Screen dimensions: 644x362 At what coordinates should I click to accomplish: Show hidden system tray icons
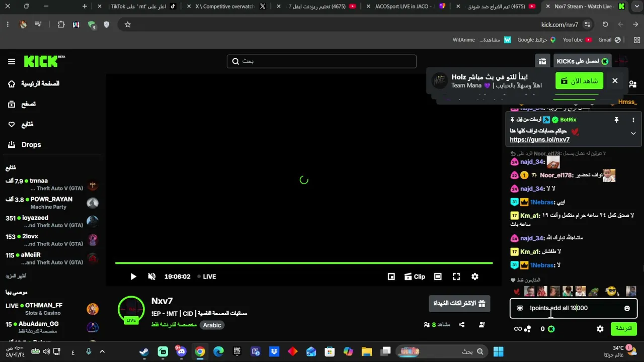[x=102, y=351]
